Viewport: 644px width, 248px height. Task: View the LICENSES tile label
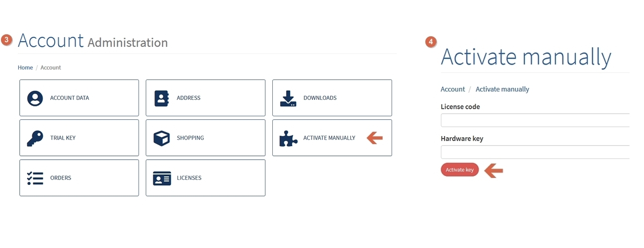pos(189,178)
